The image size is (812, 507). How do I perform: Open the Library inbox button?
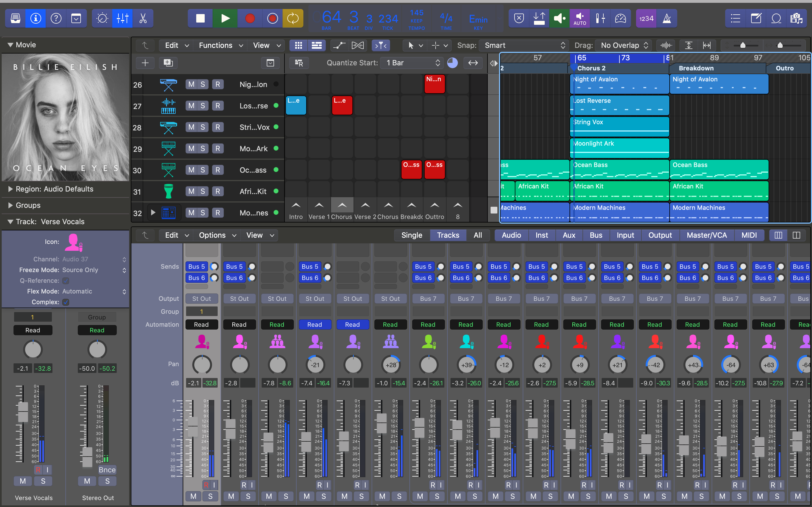pos(15,18)
